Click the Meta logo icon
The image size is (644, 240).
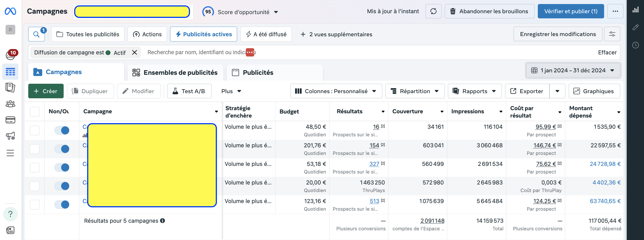point(11,11)
